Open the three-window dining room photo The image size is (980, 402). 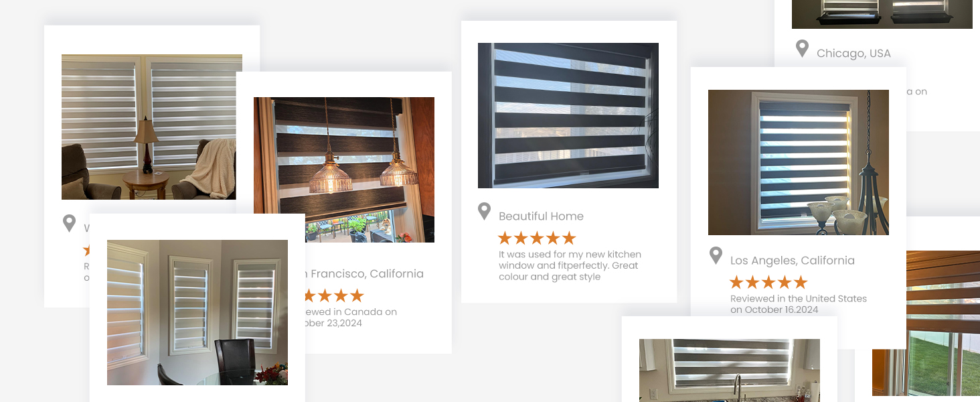[x=197, y=312]
